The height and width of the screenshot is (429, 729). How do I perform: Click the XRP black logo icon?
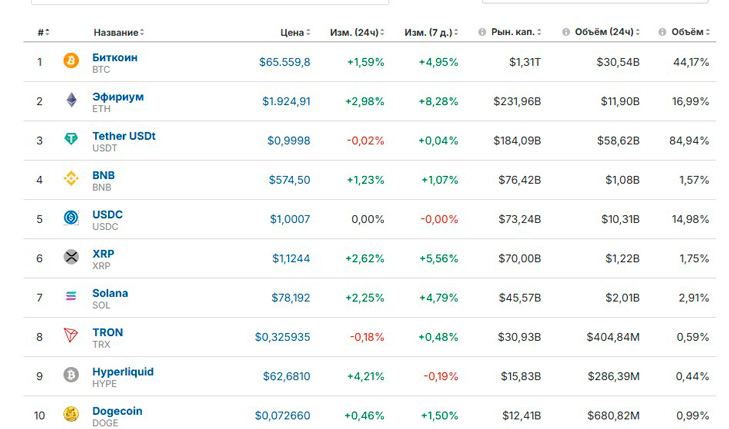tap(71, 257)
